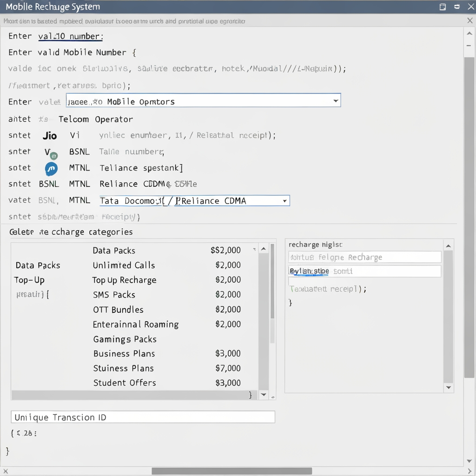Click the horizontal scrollbar thumb at bottom

231,471
